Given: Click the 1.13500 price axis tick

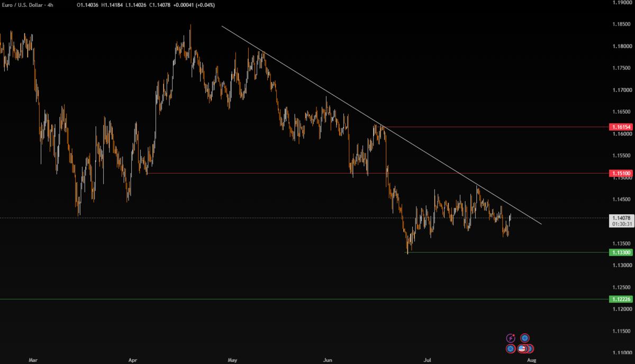Looking at the screenshot, I should (620, 243).
